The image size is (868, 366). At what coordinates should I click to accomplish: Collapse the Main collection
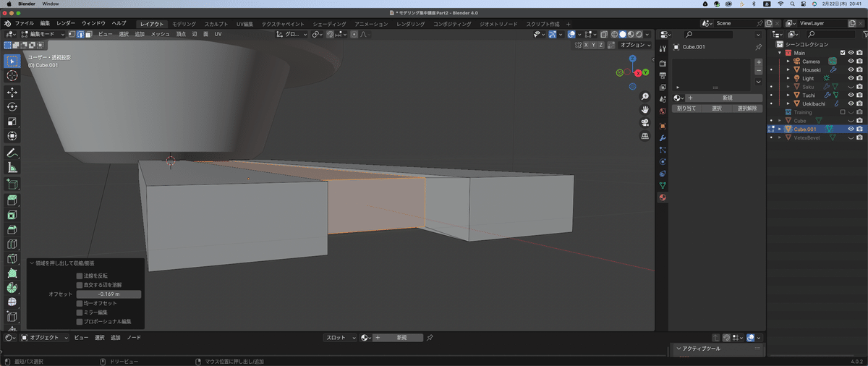(780, 53)
